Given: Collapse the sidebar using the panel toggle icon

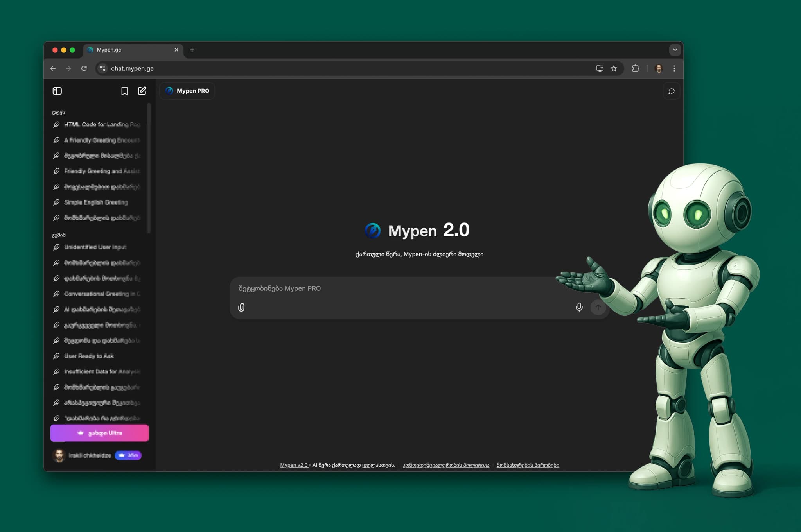Looking at the screenshot, I should coord(57,91).
